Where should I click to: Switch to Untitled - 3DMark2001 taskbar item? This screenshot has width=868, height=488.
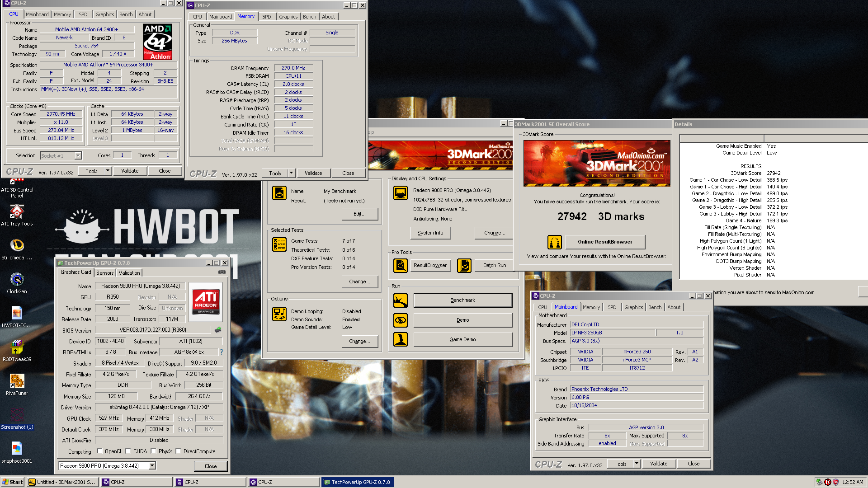[62, 482]
